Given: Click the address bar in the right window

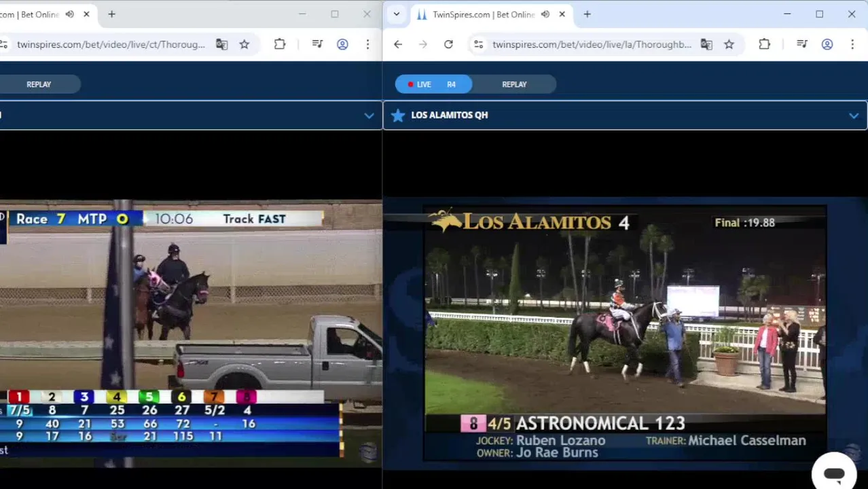Looking at the screenshot, I should pyautogui.click(x=592, y=44).
